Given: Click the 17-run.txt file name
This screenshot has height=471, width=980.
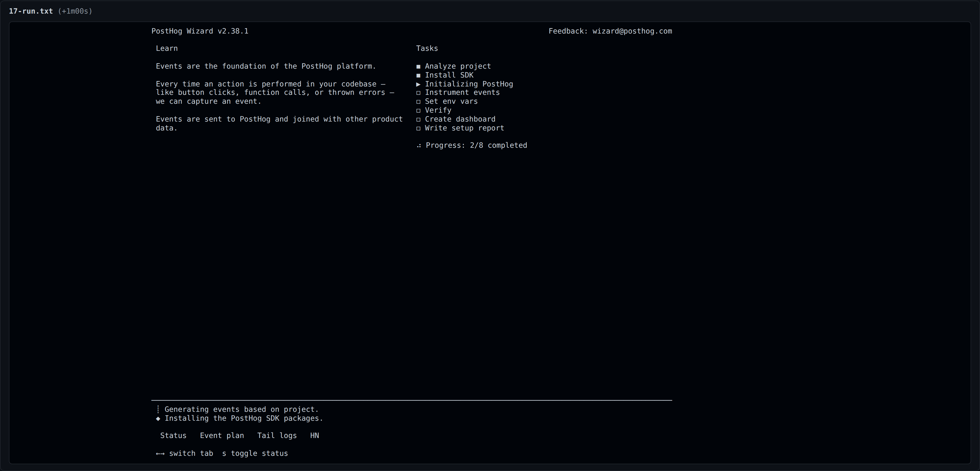Looking at the screenshot, I should pyautogui.click(x=31, y=11).
